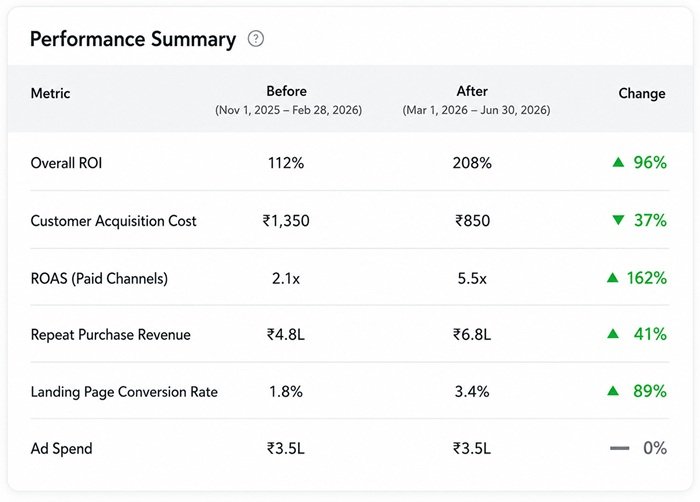Click the 5.5x ROAS after value
The width and height of the screenshot is (700, 502).
(x=472, y=278)
